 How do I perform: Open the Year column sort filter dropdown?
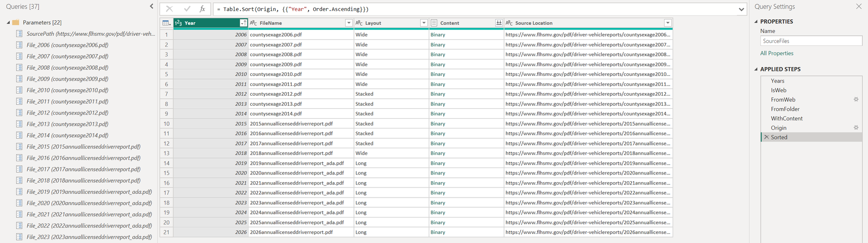tap(244, 23)
